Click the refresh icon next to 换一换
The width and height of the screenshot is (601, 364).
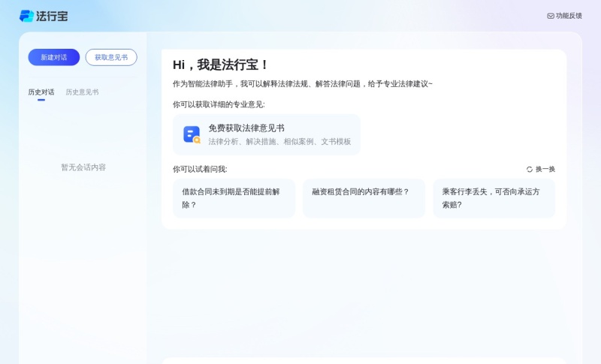530,169
